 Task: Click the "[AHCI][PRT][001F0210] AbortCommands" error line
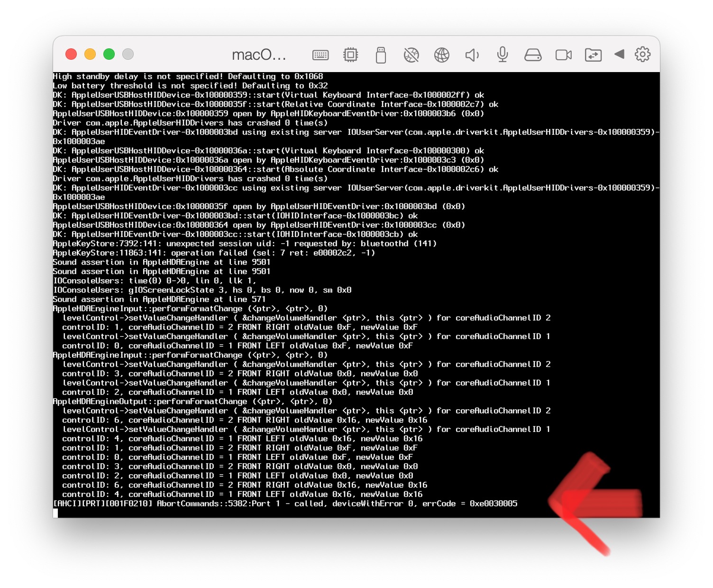coord(285,504)
